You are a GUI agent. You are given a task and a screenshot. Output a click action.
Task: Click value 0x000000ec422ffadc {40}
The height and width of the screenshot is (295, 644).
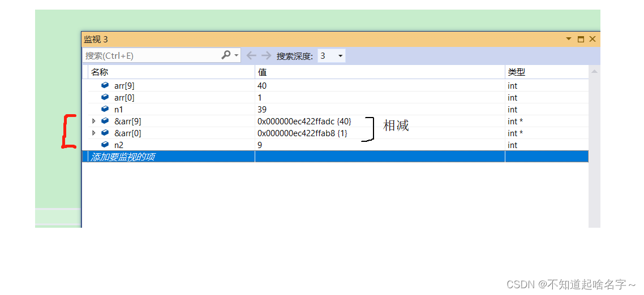click(x=304, y=122)
